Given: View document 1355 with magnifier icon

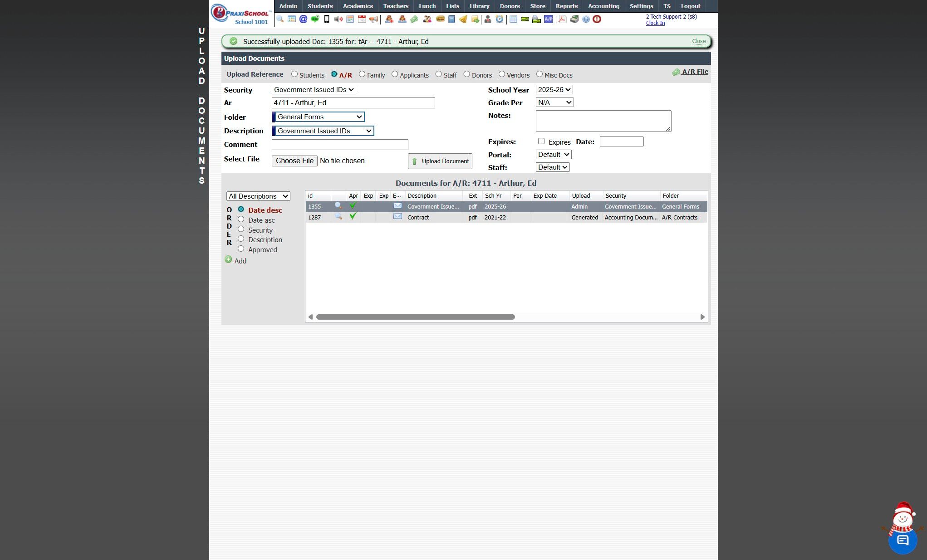Looking at the screenshot, I should click(338, 206).
